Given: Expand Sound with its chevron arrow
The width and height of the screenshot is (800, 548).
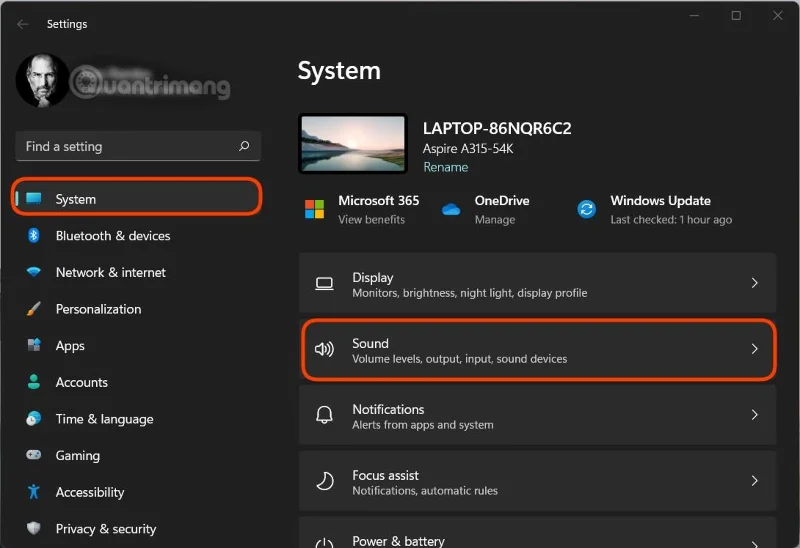Looking at the screenshot, I should tap(755, 348).
